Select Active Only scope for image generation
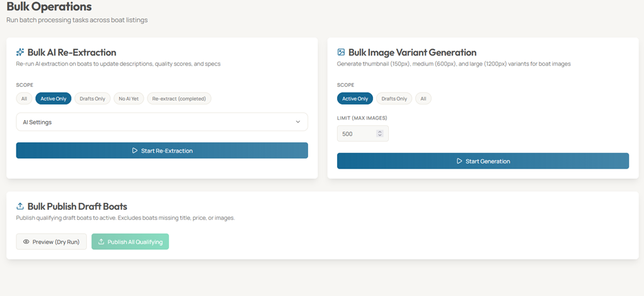The image size is (644, 296). click(355, 99)
